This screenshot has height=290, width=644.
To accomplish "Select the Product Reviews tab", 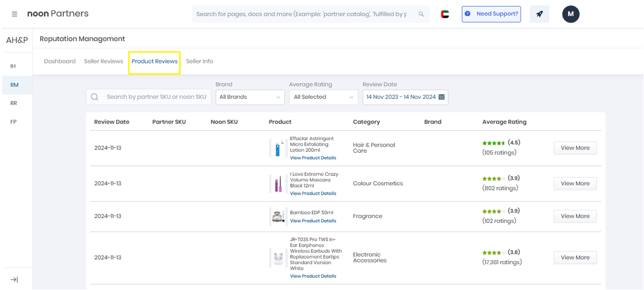I will coord(155,61).
